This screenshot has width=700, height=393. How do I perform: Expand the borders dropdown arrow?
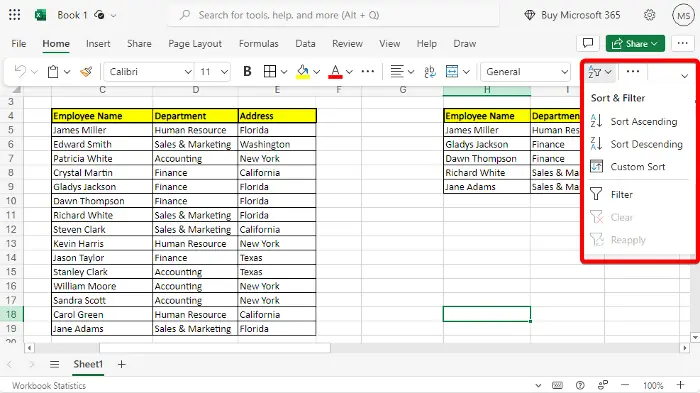(x=284, y=72)
